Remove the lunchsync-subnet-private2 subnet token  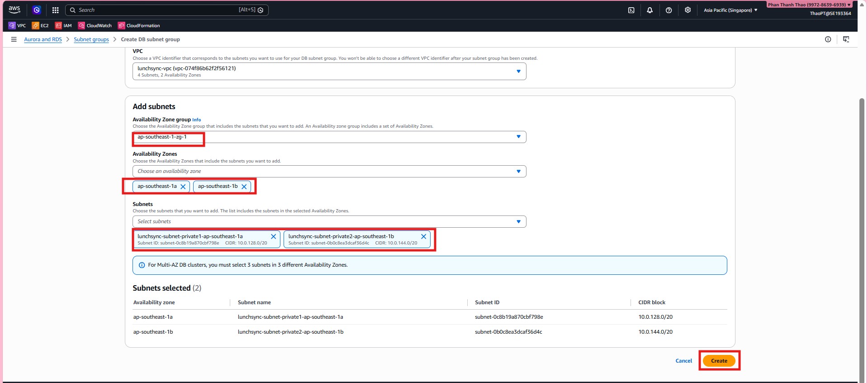(x=423, y=236)
